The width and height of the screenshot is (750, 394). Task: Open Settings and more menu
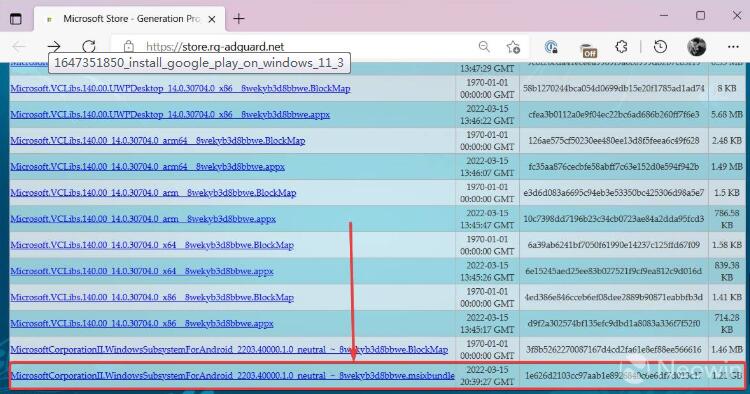pos(733,47)
